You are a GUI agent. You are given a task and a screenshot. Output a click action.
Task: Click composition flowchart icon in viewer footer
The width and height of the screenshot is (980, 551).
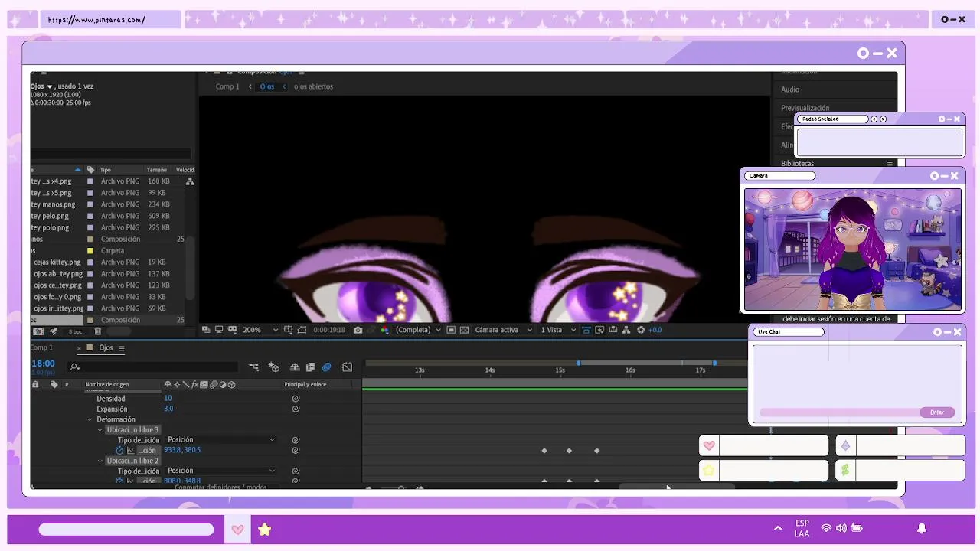[x=626, y=330]
